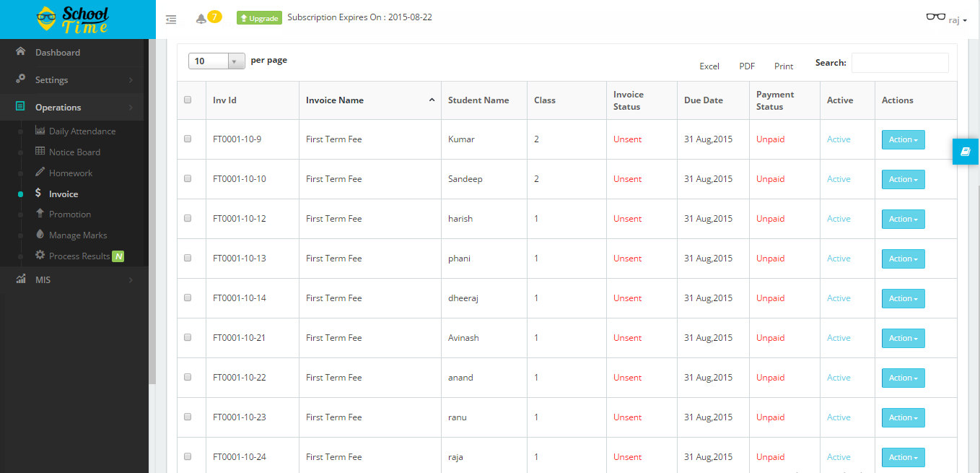Screen dimensions: 980x473
Task: Open Action dropdown for phani's invoice
Action: pos(903,259)
